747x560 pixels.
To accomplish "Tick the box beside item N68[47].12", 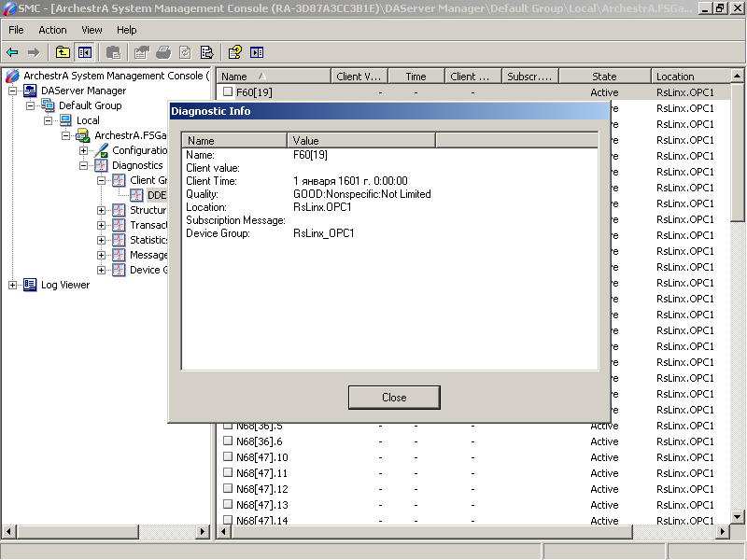I will [x=227, y=489].
